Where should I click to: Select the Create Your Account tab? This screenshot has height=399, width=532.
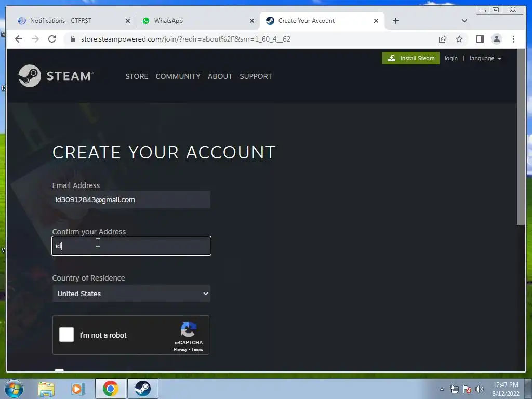322,21
